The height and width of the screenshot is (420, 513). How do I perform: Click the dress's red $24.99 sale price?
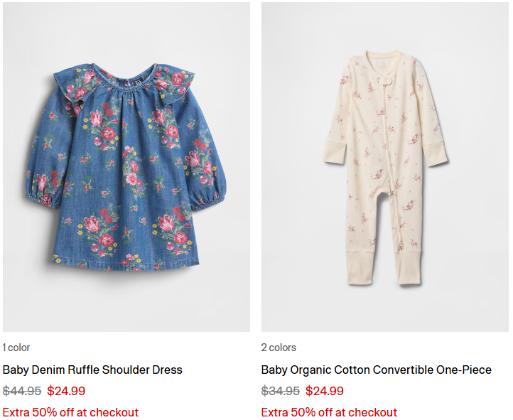(x=66, y=391)
